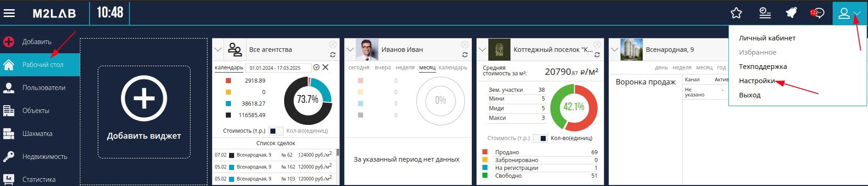Click the Объекты building icon
Image resolution: width=868 pixels, height=186 pixels.
click(x=9, y=111)
